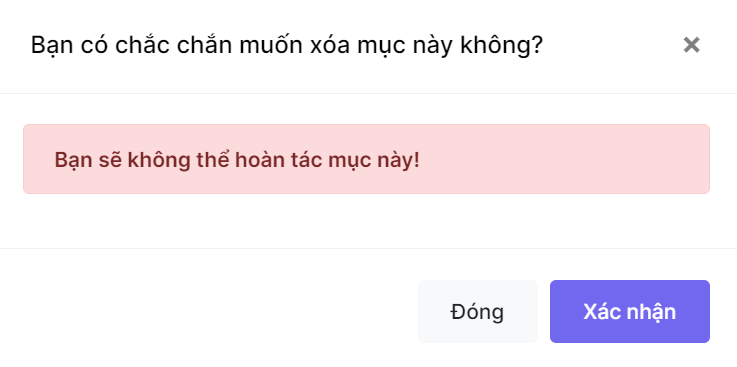Click the Đóng button

coord(478,312)
